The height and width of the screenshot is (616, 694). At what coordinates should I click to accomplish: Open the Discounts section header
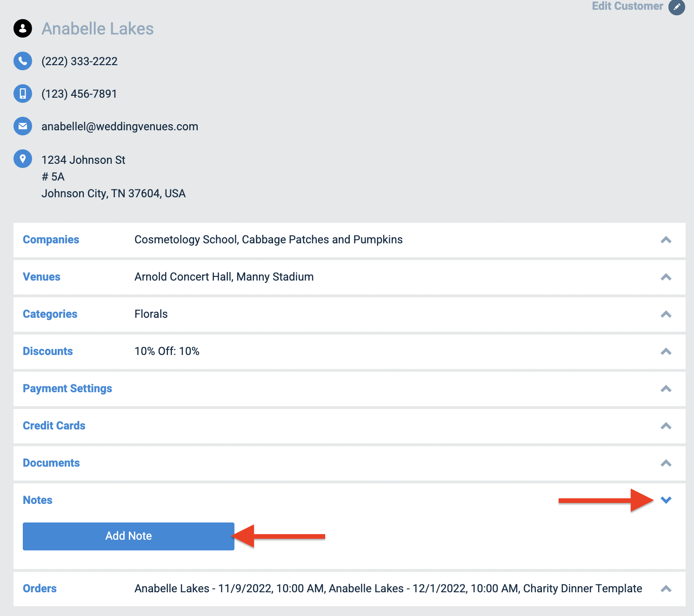pyautogui.click(x=48, y=351)
